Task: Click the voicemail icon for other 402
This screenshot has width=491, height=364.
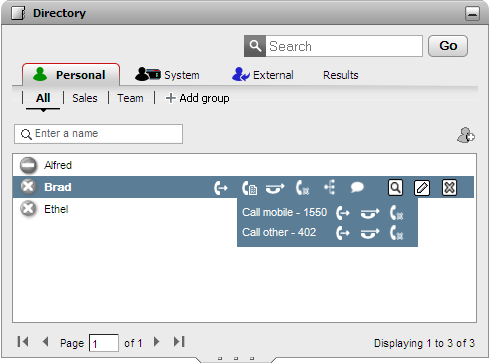Action: 397,233
